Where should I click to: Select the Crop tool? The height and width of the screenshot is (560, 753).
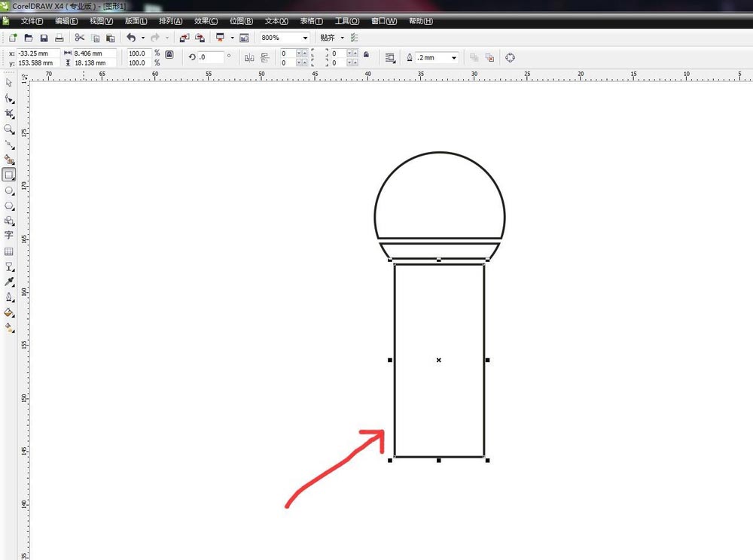point(8,114)
